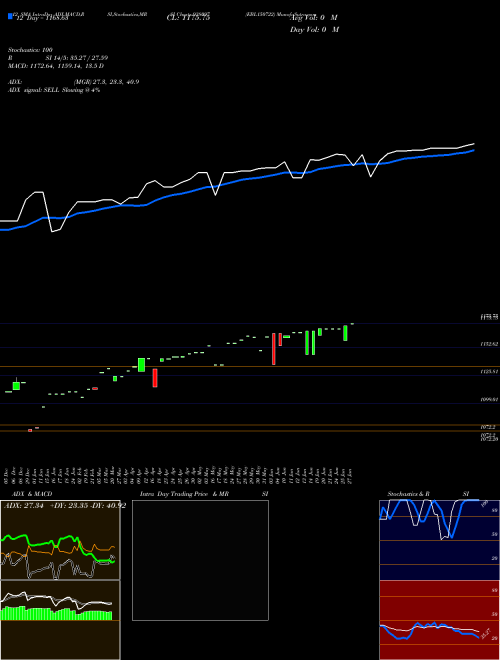Click the tall red candlestick on the right
500x660 pixels.
(274, 349)
